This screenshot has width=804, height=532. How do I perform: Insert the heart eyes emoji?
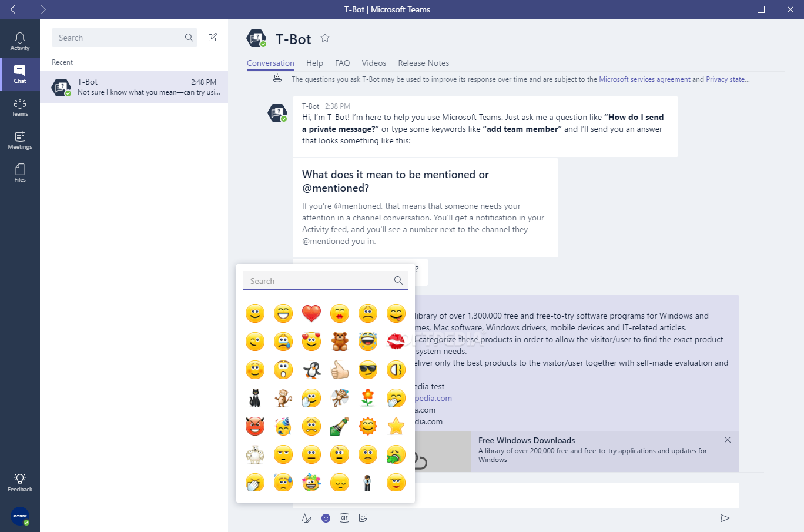(x=311, y=342)
